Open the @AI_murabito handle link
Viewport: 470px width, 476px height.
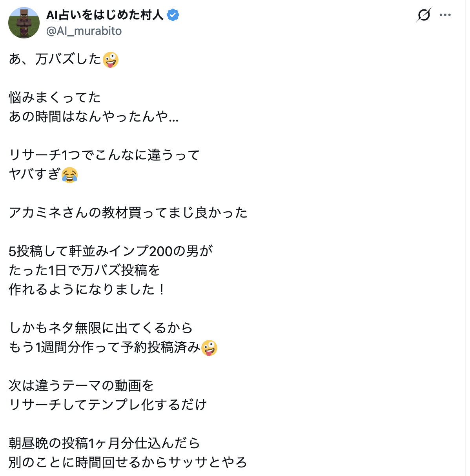(84, 31)
